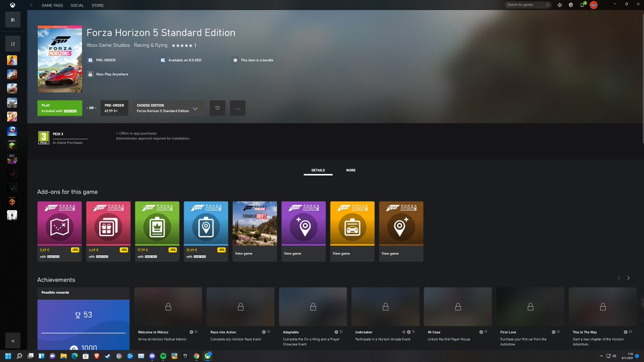Viewport: 644px width, 362px height.
Task: Open This Is The Way achievement card
Action: [603, 319]
